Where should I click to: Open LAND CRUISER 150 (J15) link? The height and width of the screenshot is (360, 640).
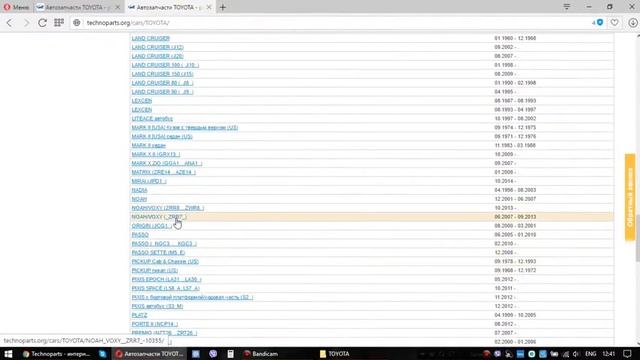[162, 74]
